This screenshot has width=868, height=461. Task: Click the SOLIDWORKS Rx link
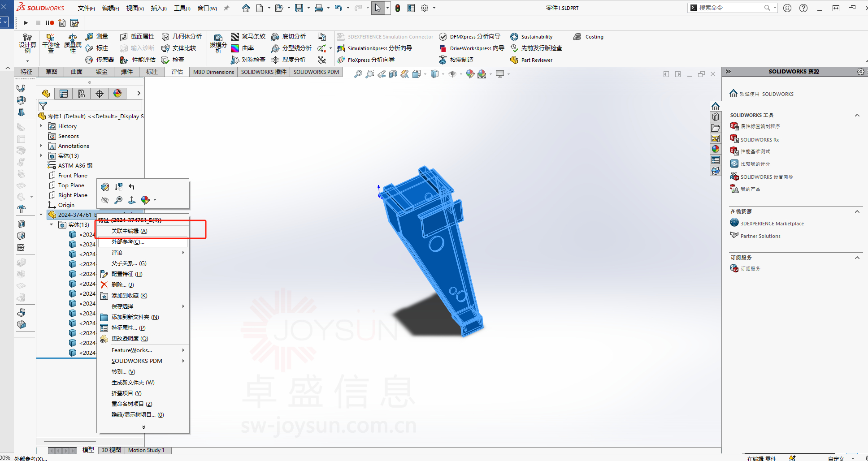tap(759, 140)
